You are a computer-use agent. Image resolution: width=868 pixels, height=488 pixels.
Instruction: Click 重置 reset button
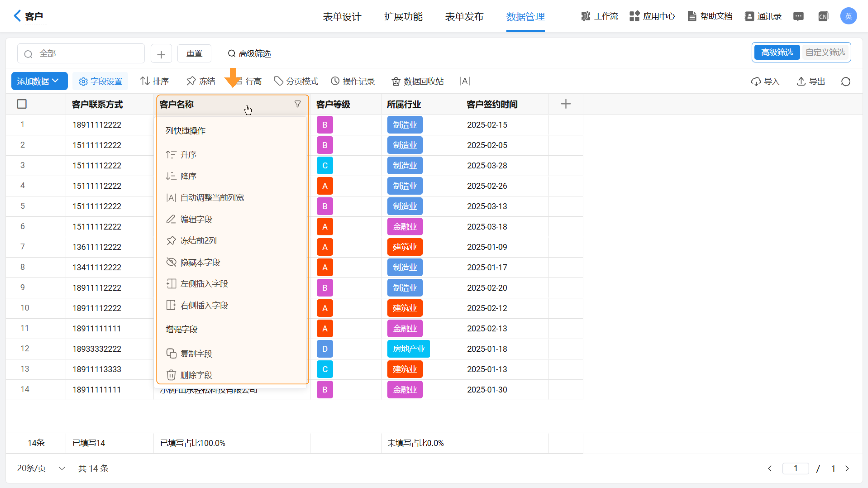pos(194,54)
